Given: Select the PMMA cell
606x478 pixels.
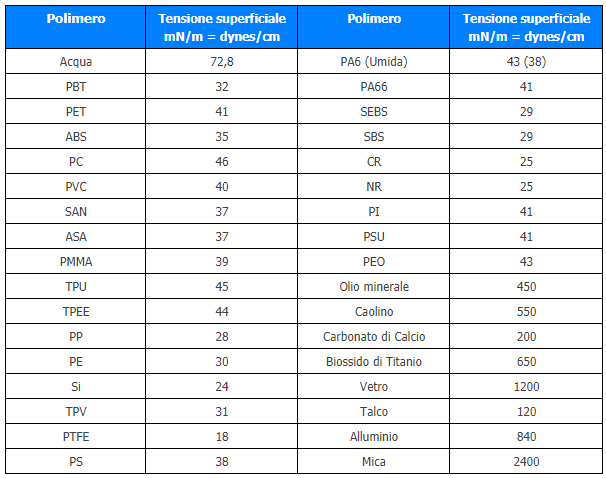Looking at the screenshot, I should [x=76, y=261].
